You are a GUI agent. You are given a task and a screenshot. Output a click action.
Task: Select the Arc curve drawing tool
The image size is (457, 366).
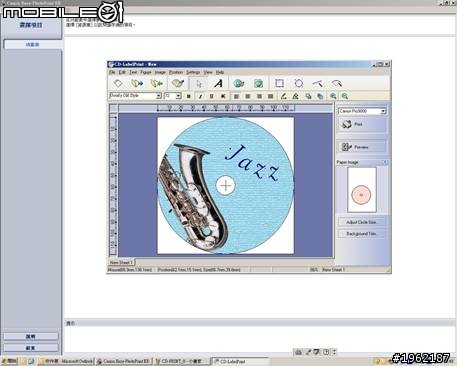point(337,83)
